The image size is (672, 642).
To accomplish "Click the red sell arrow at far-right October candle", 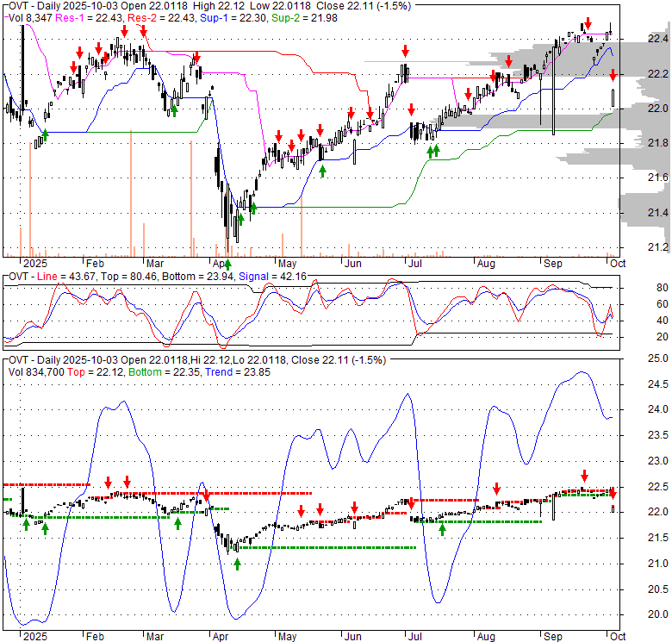I will pyautogui.click(x=613, y=75).
